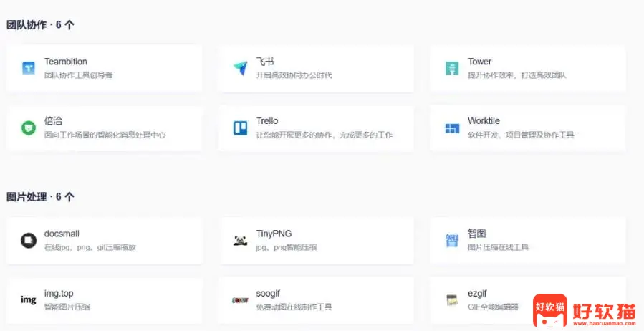Image resolution: width=644 pixels, height=331 pixels.
Task: Click the docsmall black circle icon
Action: pyautogui.click(x=29, y=240)
